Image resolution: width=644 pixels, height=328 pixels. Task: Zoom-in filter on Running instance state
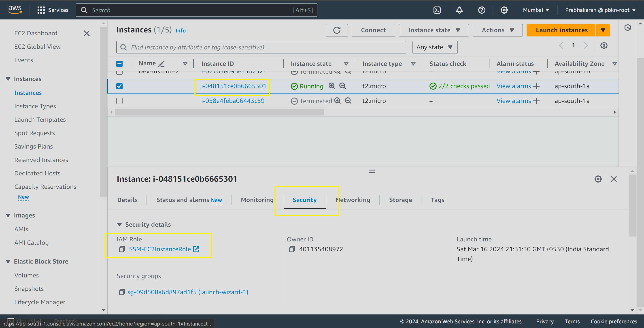click(332, 86)
